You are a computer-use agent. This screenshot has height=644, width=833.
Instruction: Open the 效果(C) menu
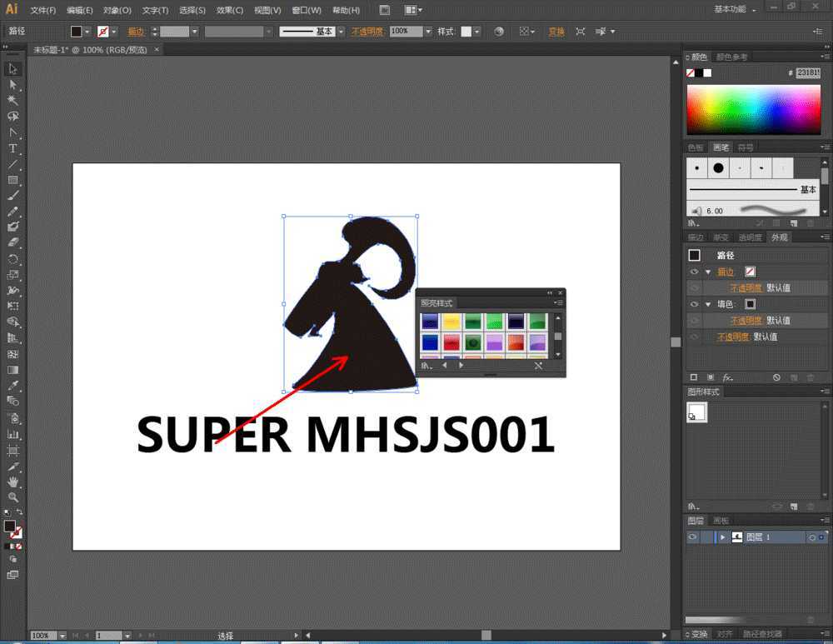point(230,10)
